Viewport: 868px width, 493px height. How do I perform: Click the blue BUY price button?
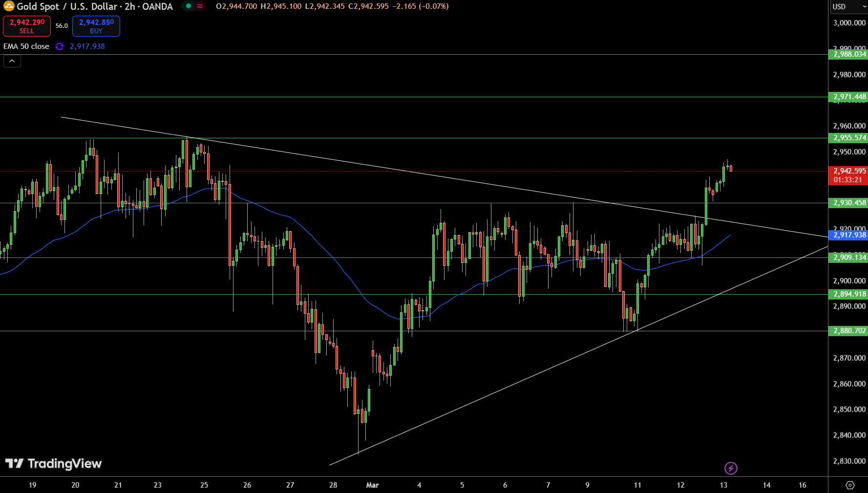click(96, 26)
